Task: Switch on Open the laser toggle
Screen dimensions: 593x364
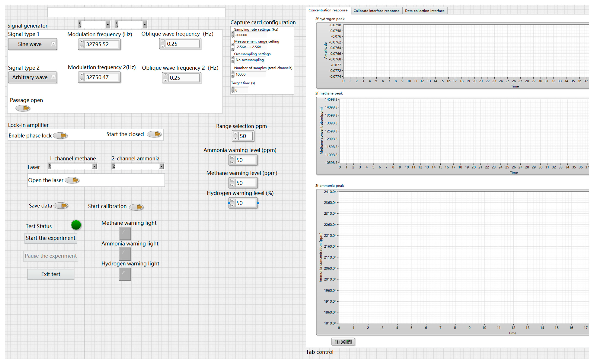Action: tap(72, 180)
